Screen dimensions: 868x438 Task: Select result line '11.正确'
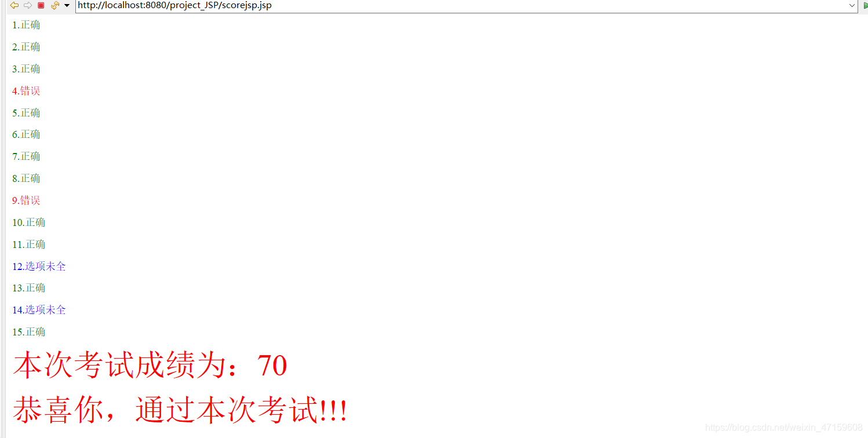pyautogui.click(x=29, y=244)
